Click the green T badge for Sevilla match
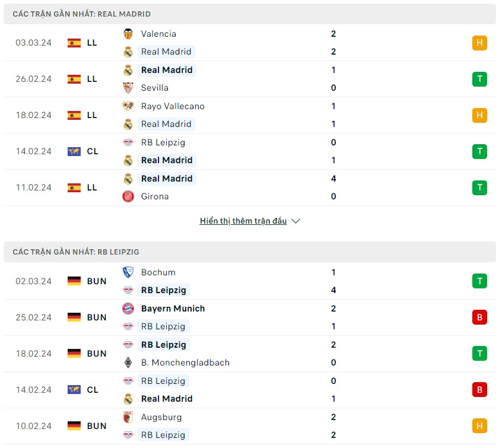The height and width of the screenshot is (448, 499). click(x=479, y=79)
